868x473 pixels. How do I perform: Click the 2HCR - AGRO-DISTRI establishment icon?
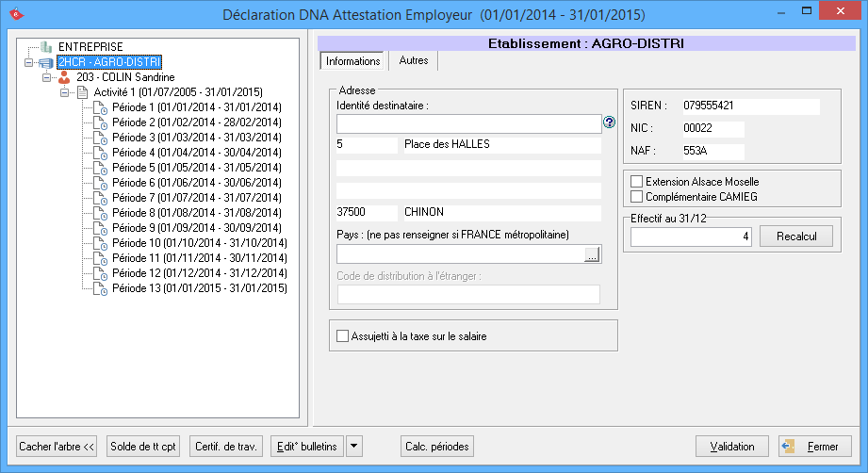pos(46,62)
